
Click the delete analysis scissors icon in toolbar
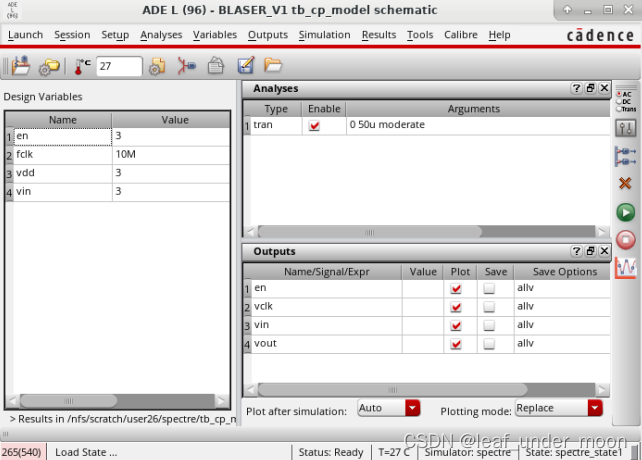187,66
